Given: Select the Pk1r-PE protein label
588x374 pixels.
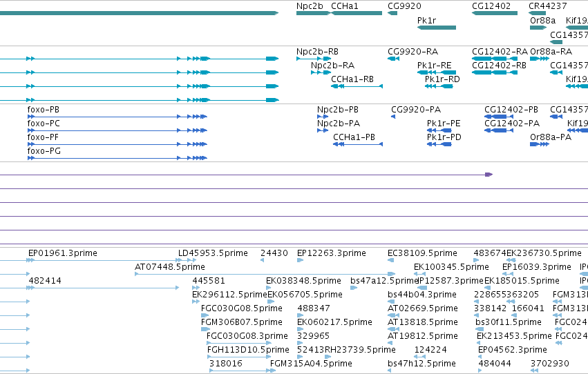Looking at the screenshot, I should pyautogui.click(x=444, y=124).
